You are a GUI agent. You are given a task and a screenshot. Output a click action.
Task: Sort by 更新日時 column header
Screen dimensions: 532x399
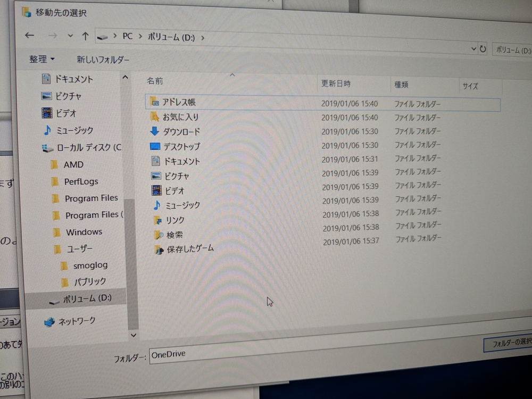pyautogui.click(x=336, y=84)
